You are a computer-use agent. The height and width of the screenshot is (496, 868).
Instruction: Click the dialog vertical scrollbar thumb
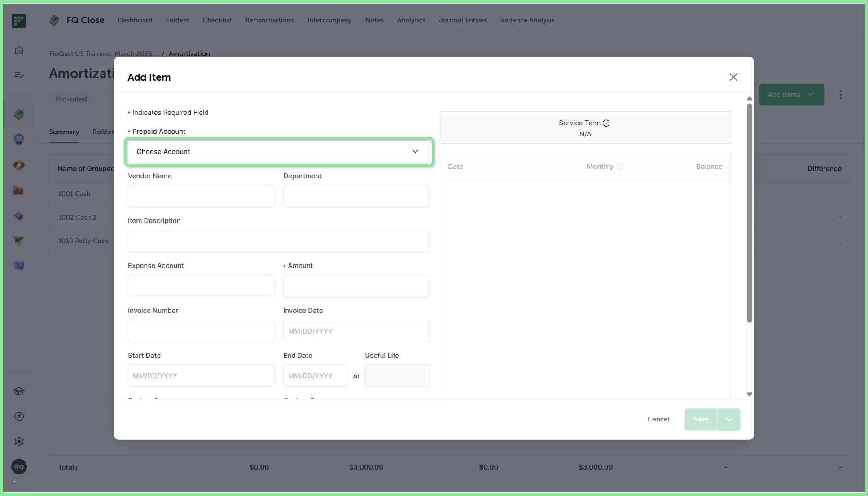point(749,213)
